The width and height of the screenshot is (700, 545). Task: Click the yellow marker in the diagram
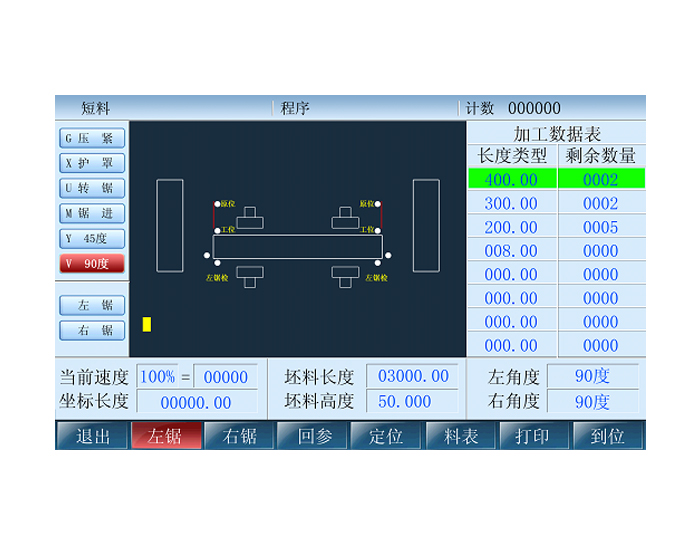(147, 324)
